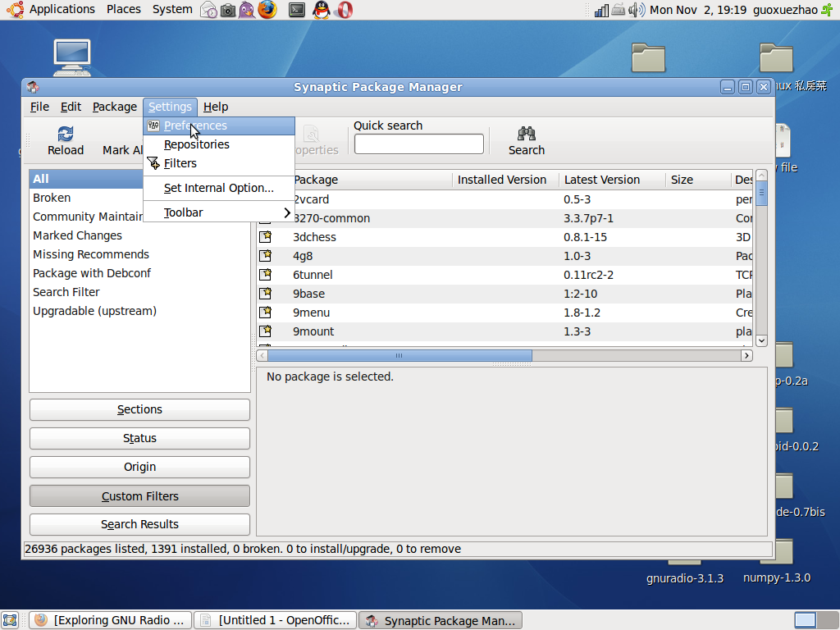Image resolution: width=840 pixels, height=630 pixels.
Task: Toggle the status box for 9menu
Action: coord(265,312)
